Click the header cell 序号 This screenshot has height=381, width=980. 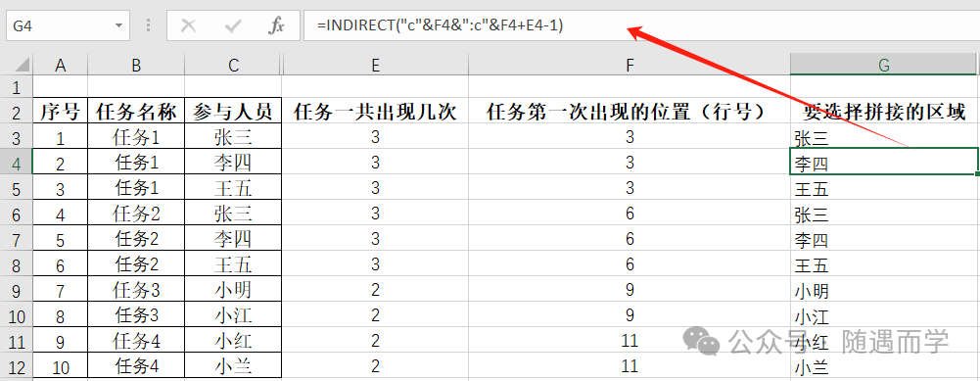[60, 112]
